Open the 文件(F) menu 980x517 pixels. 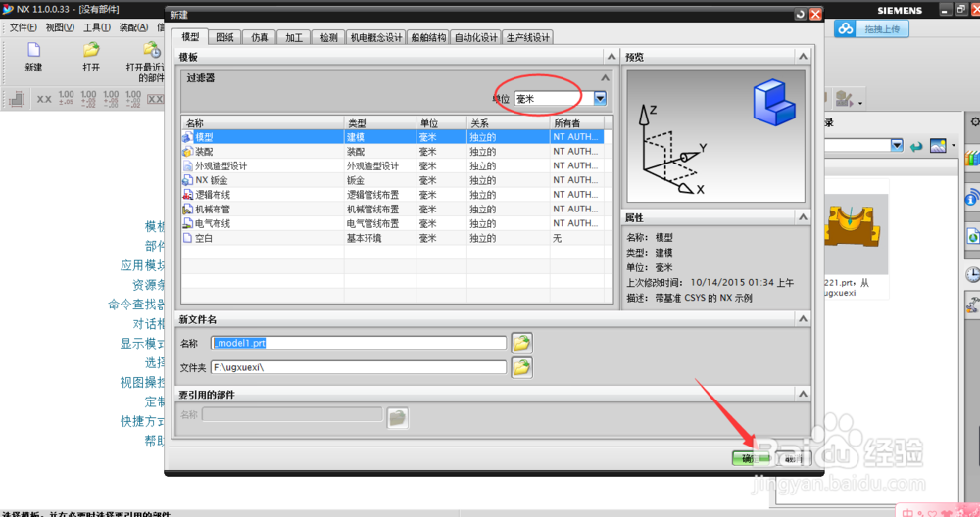pyautogui.click(x=24, y=27)
